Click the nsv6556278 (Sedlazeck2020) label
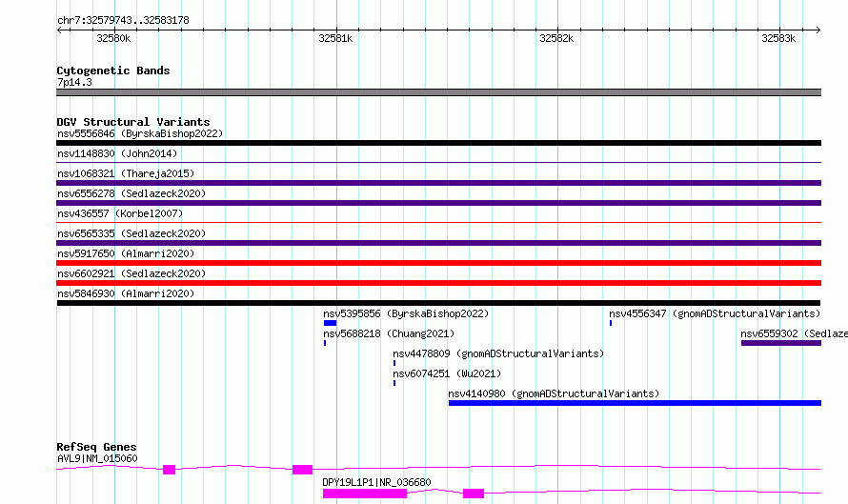 click(131, 193)
